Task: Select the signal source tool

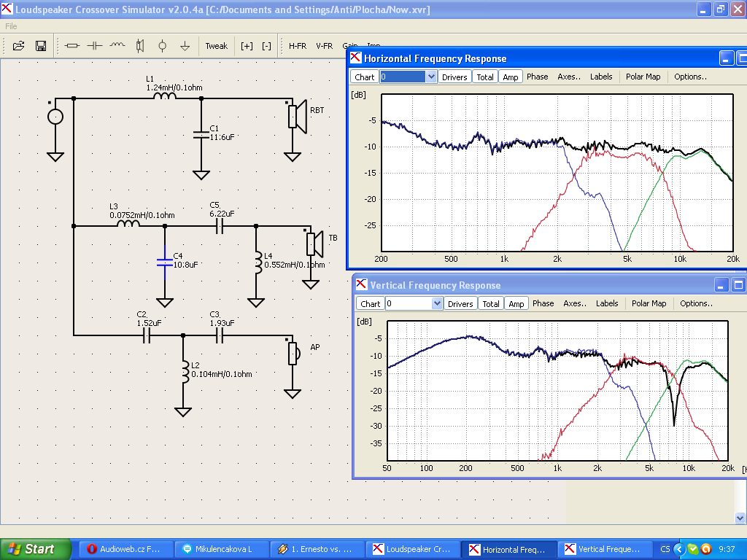Action: click(163, 46)
